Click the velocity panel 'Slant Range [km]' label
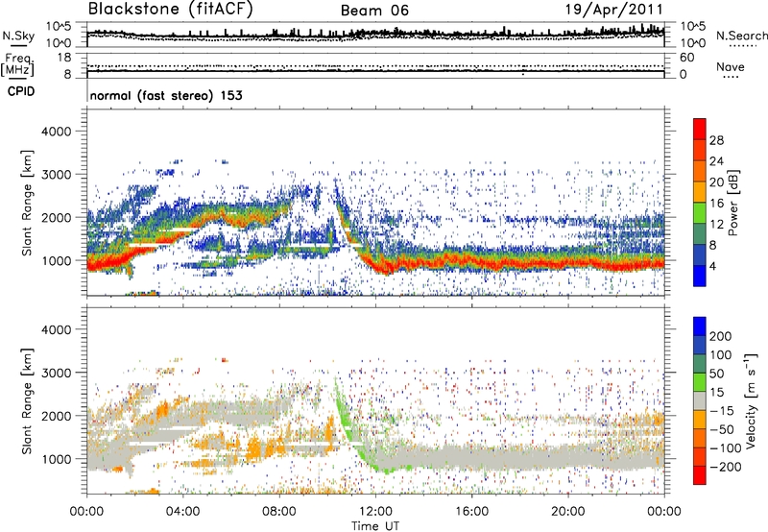This screenshot has height=532, width=768. pyautogui.click(x=27, y=400)
